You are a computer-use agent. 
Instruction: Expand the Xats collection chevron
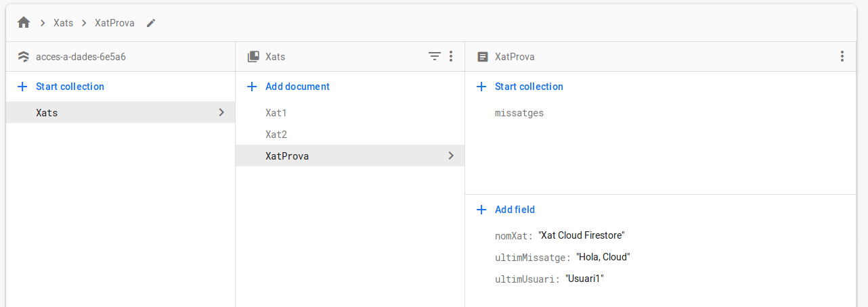[x=221, y=112]
